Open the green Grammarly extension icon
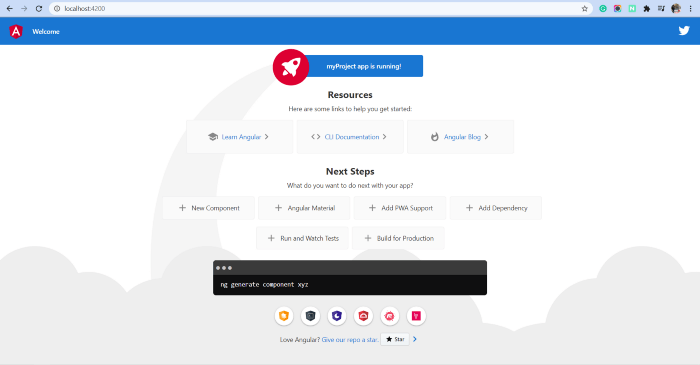The image size is (700, 365). coord(603,8)
